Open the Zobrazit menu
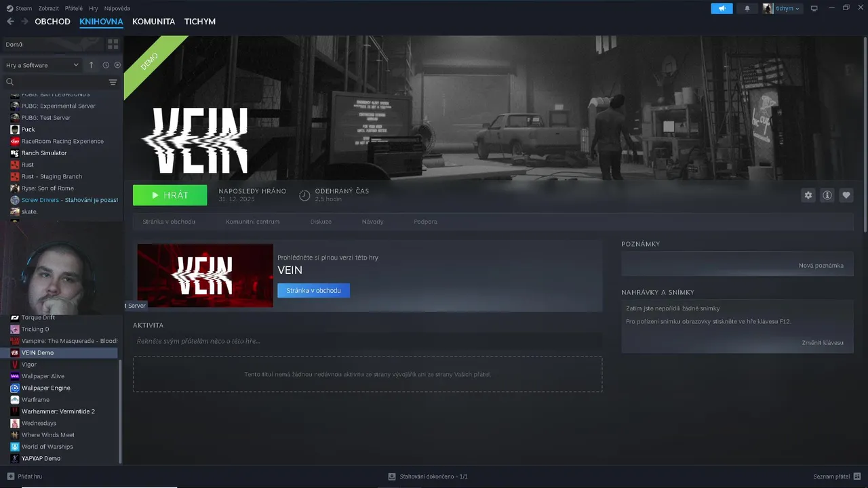Viewport: 868px width, 488px height. pos(48,8)
